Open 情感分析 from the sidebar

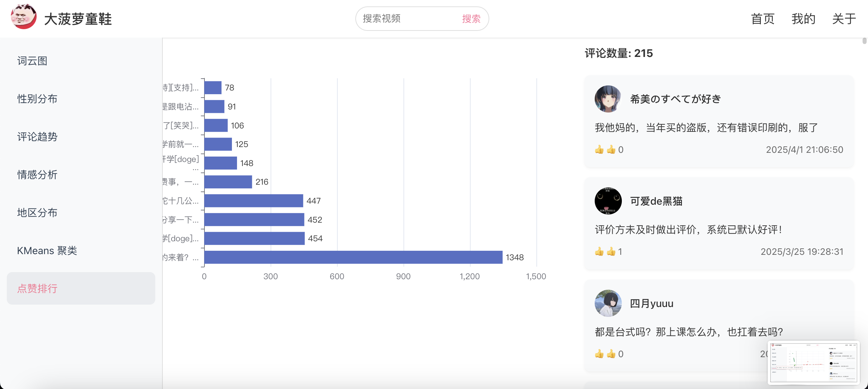(x=37, y=175)
